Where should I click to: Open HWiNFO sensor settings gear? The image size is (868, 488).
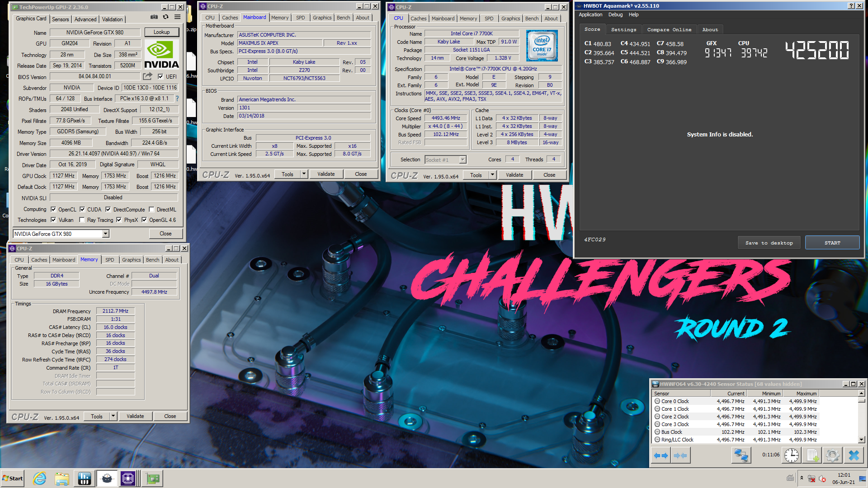pos(833,455)
